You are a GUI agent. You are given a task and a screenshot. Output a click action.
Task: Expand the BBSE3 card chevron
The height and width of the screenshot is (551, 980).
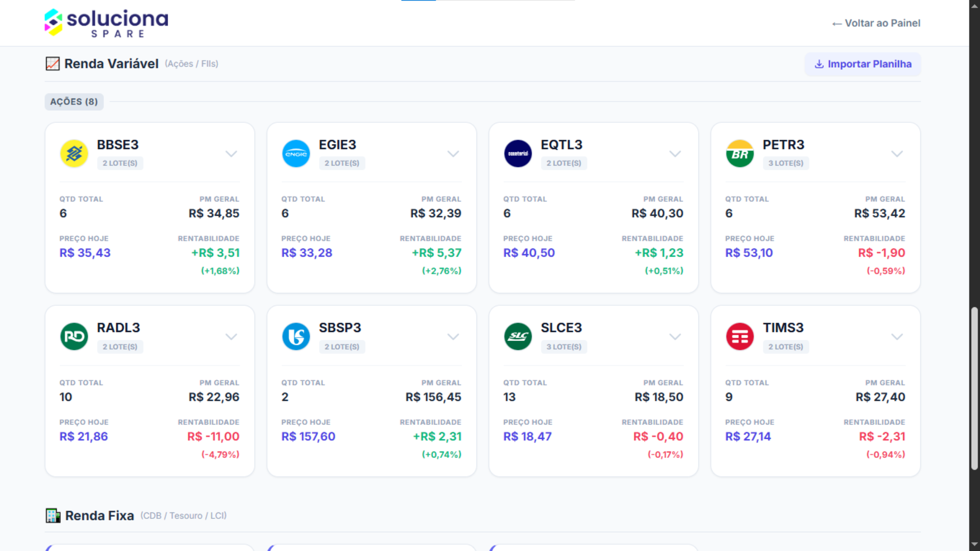point(231,154)
